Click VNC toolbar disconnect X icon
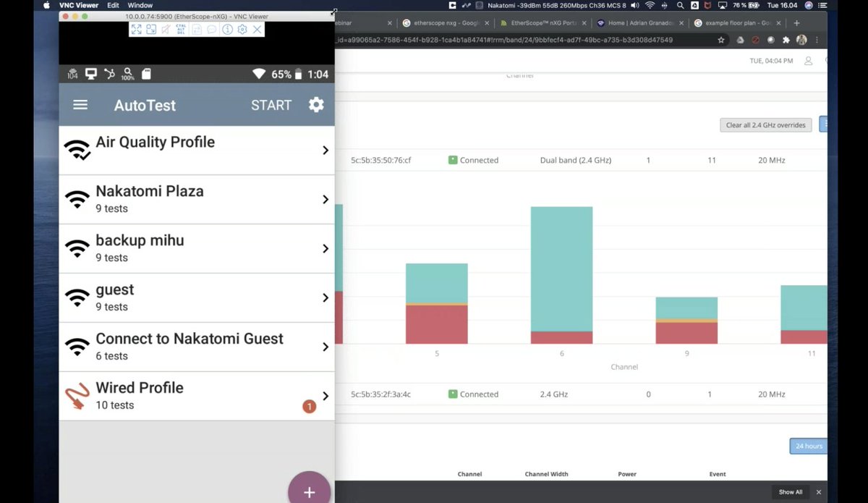This screenshot has height=503, width=868. coord(257,30)
